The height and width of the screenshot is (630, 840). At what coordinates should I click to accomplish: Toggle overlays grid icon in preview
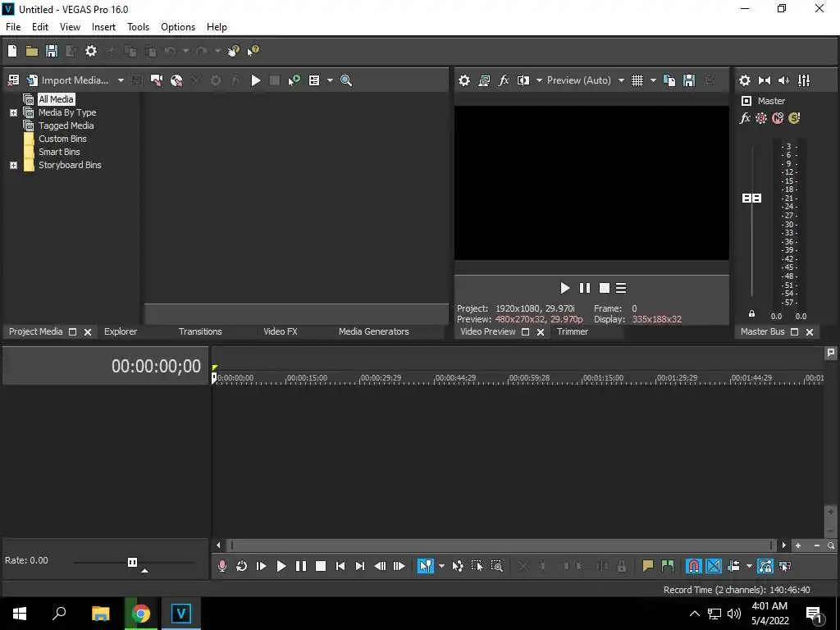point(637,80)
